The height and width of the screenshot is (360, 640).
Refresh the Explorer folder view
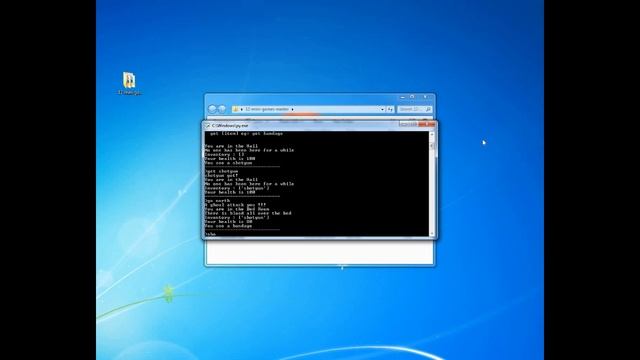point(390,109)
